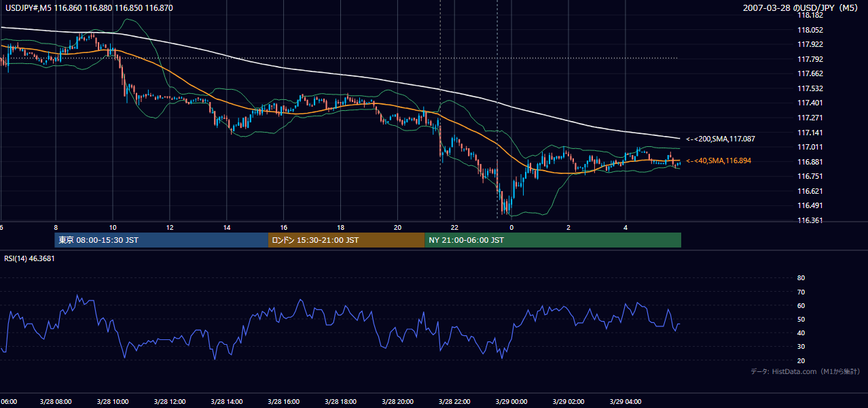868x408 pixels.
Task: Click RSI scale value 70
Action: click(801, 292)
